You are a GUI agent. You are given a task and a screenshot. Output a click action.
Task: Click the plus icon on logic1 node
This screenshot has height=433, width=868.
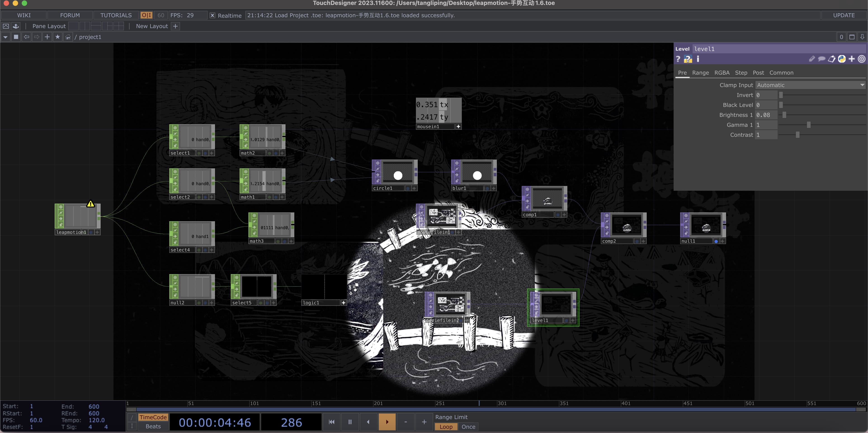343,303
